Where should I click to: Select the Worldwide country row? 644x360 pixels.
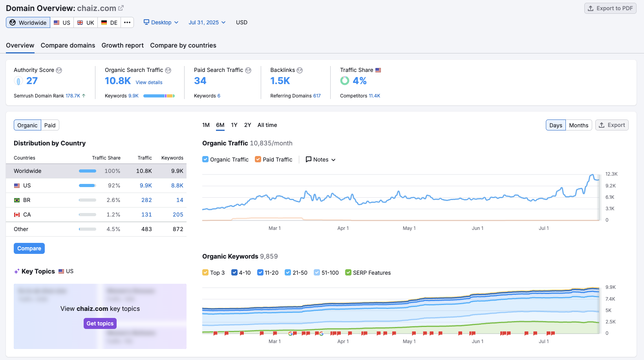tap(96, 171)
